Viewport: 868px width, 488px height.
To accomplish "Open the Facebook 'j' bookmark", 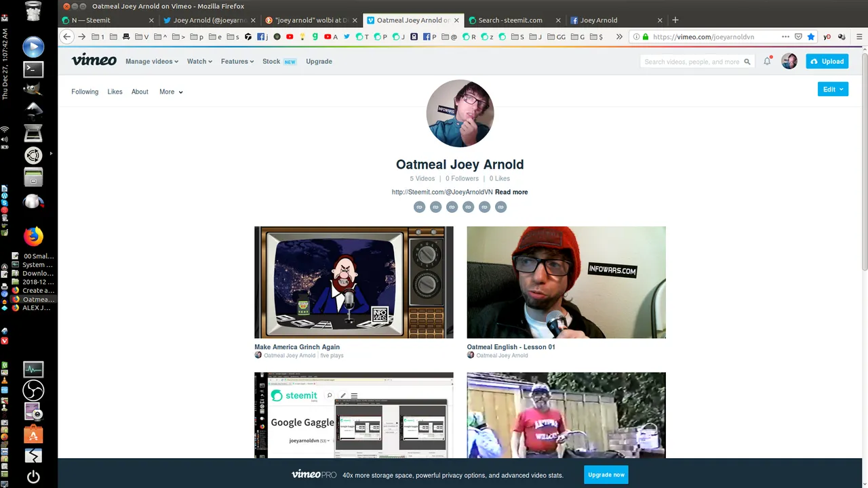I will (263, 37).
